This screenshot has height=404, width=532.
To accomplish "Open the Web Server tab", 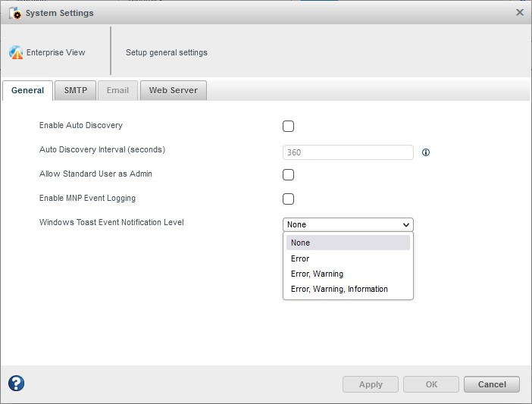I will point(173,90).
